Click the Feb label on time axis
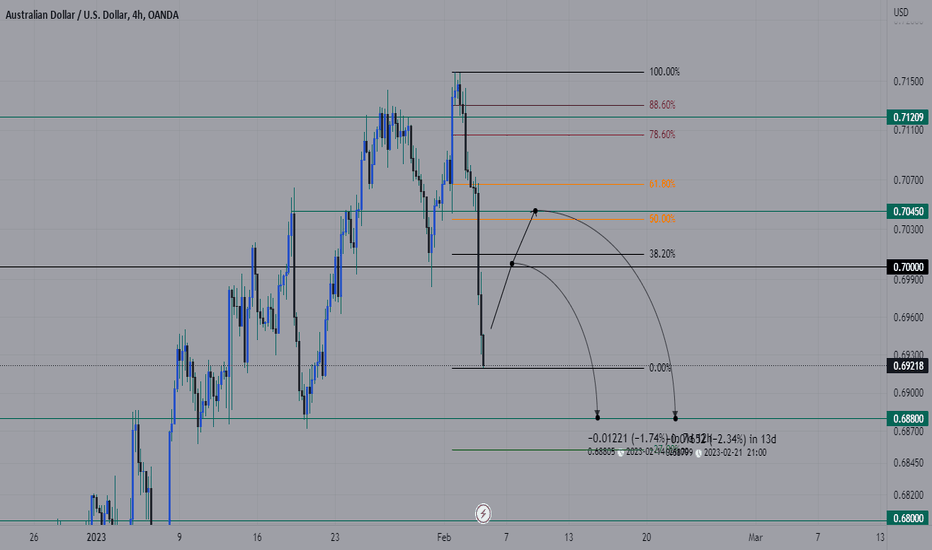The width and height of the screenshot is (932, 550). [444, 538]
